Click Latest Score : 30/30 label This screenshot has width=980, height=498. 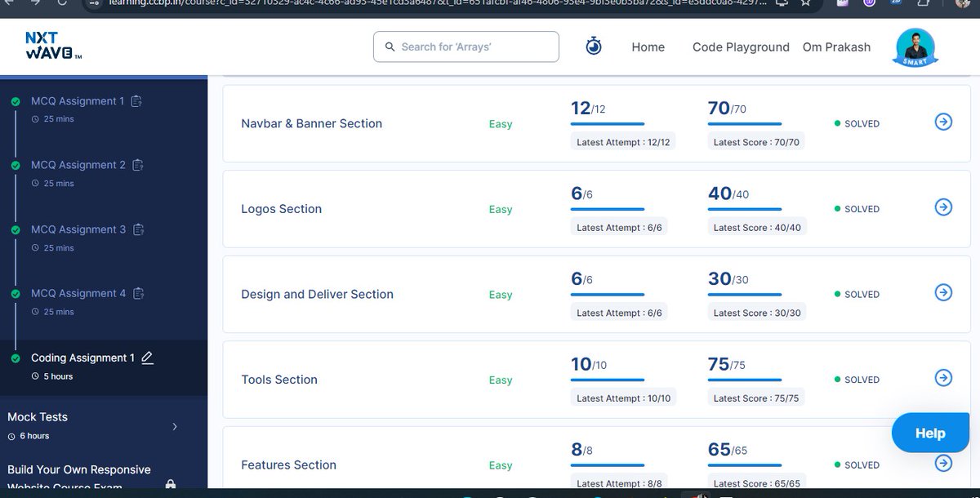coord(756,313)
